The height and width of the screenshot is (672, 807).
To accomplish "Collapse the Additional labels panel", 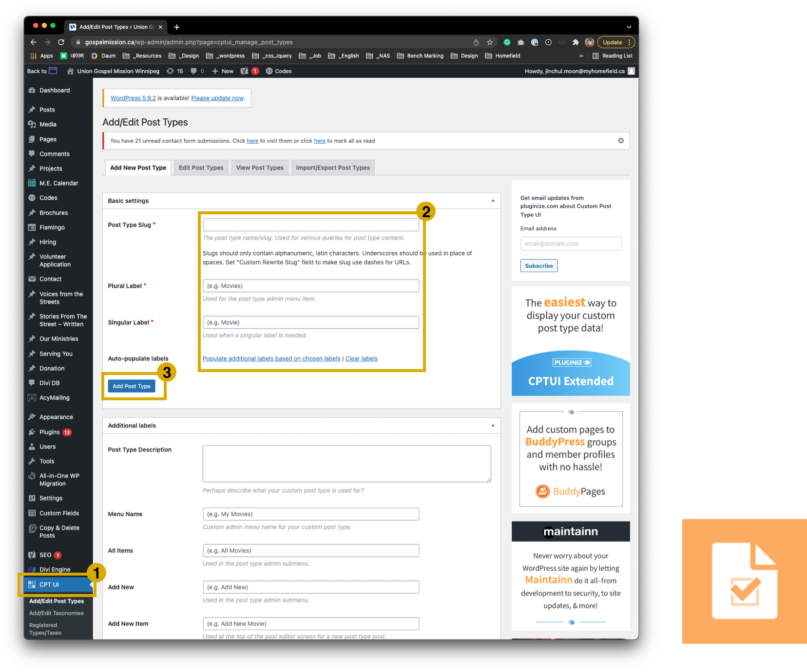I will tap(493, 426).
